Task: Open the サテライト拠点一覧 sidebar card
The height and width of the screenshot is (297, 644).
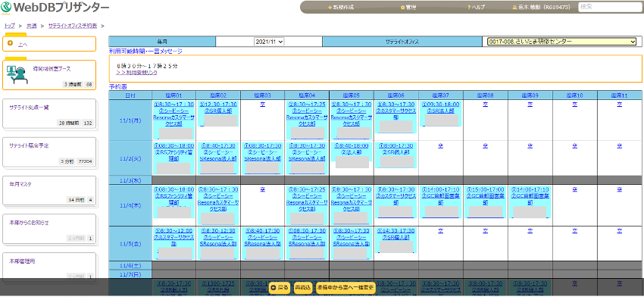Action: [x=49, y=114]
